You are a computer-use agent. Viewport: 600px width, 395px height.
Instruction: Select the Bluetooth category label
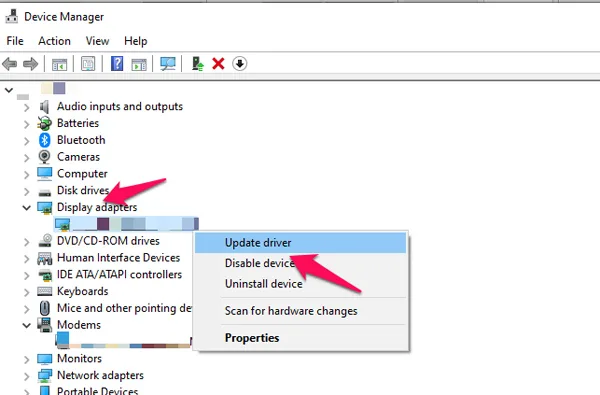pyautogui.click(x=81, y=140)
